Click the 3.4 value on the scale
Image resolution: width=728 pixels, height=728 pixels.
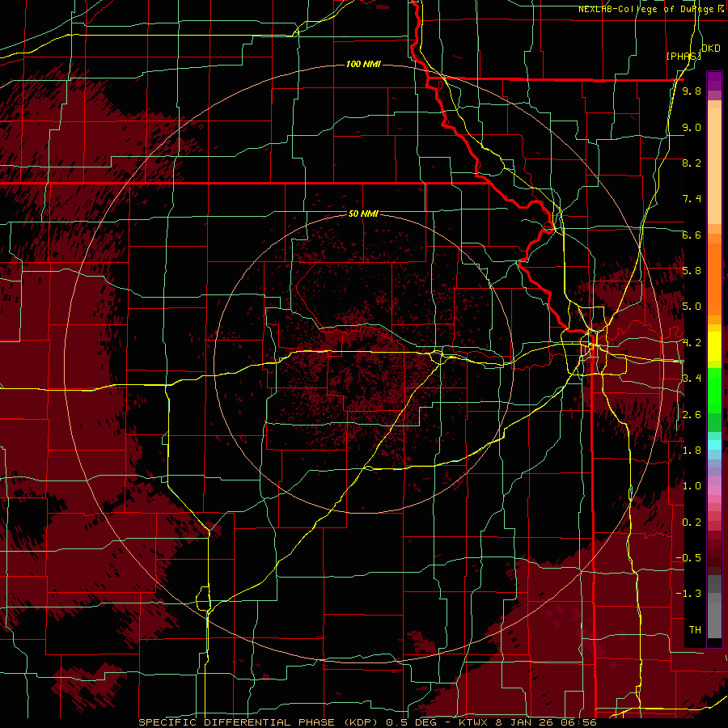(x=692, y=379)
